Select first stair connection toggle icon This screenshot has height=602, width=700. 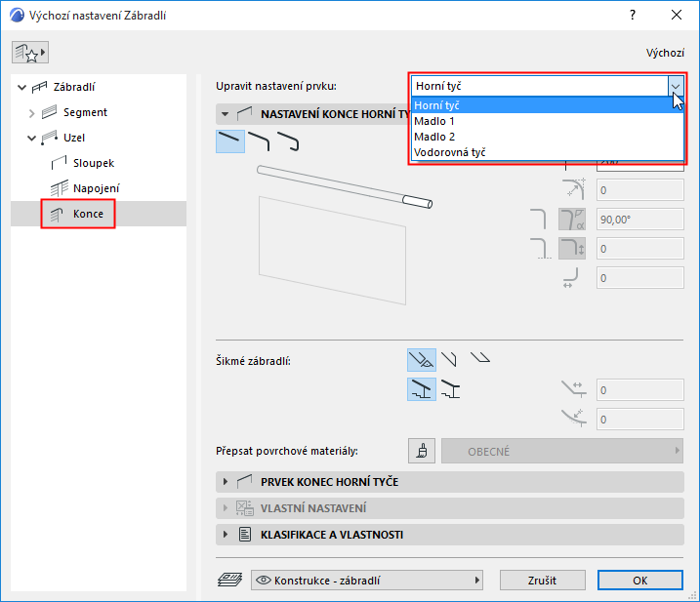(x=422, y=389)
